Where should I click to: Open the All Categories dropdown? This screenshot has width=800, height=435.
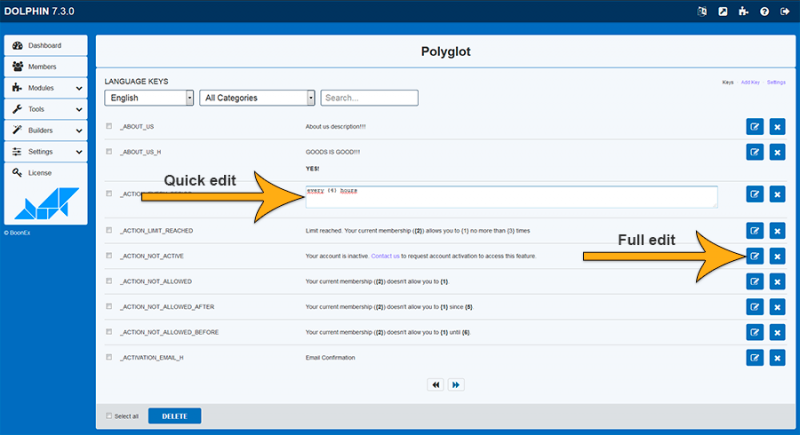[257, 98]
